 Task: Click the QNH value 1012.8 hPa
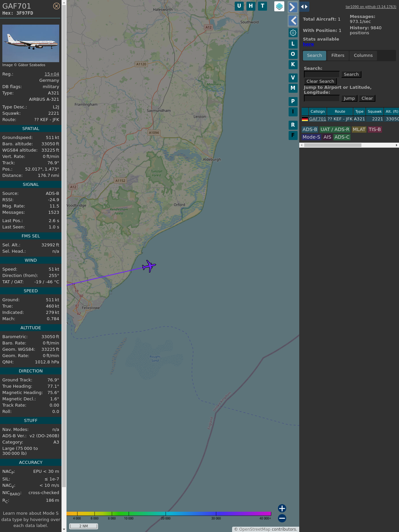(47, 362)
